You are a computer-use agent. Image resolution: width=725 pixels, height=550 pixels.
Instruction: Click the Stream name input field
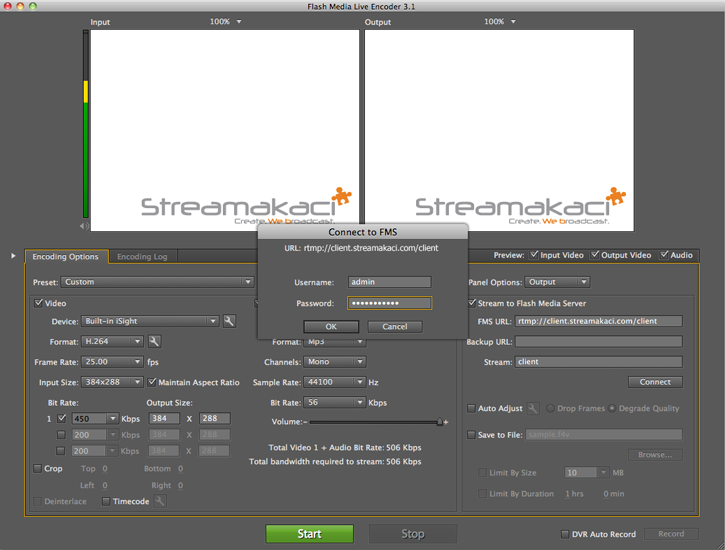(x=599, y=362)
